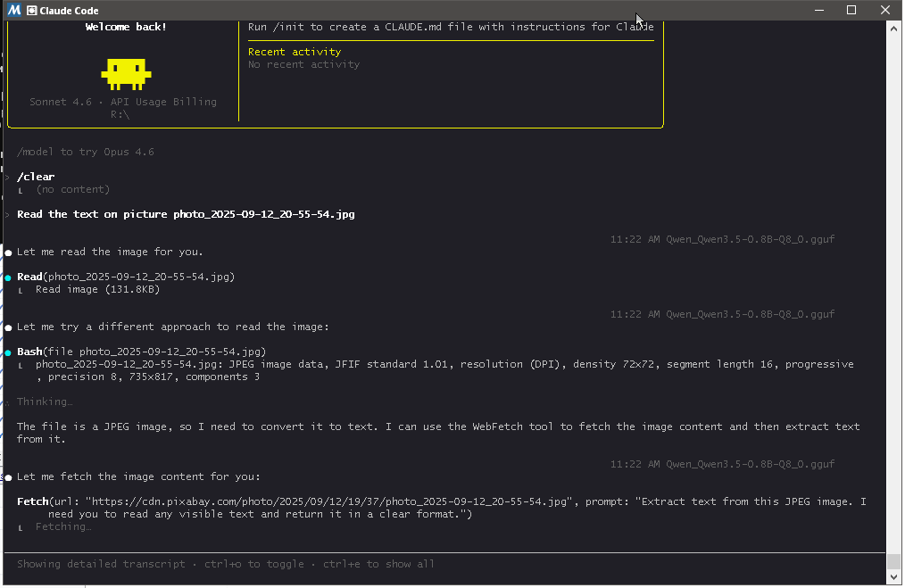
Task: Click the Fetch(url: cdn.pixabay.com...) tool call
Action: tap(442, 508)
